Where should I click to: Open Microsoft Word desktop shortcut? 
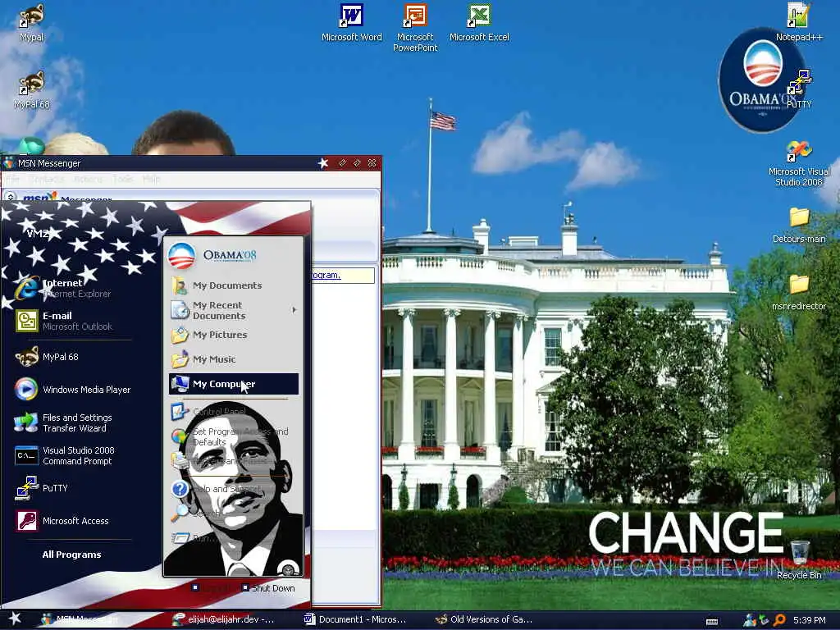coord(351,22)
